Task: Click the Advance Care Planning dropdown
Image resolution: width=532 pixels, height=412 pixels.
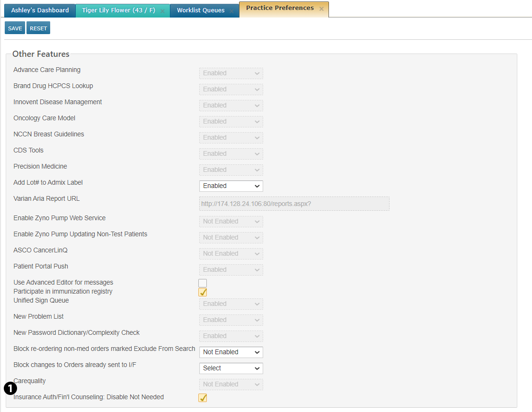Action: (231, 73)
